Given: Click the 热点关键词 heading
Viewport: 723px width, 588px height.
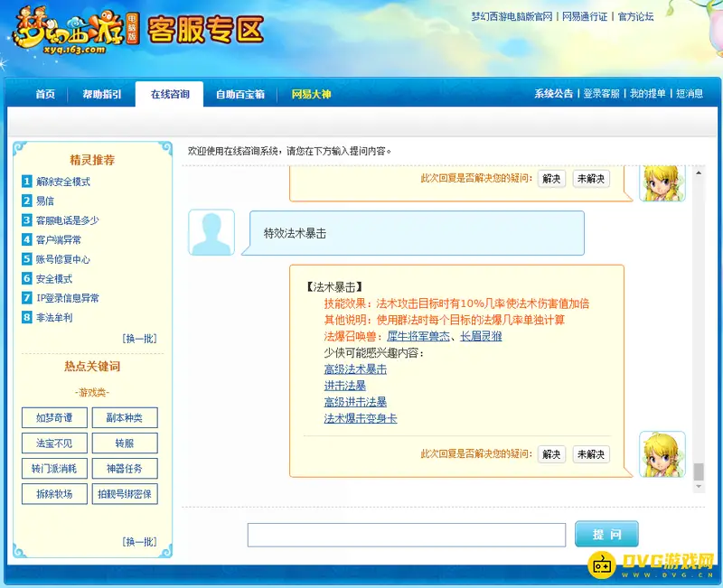Looking at the screenshot, I should 92,367.
